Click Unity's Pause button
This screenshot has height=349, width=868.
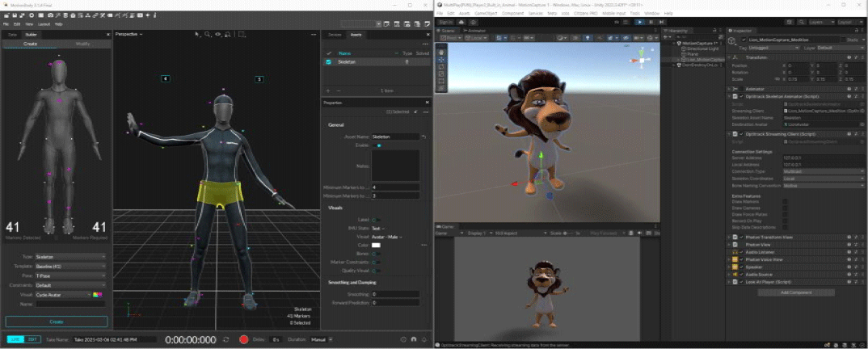click(651, 22)
